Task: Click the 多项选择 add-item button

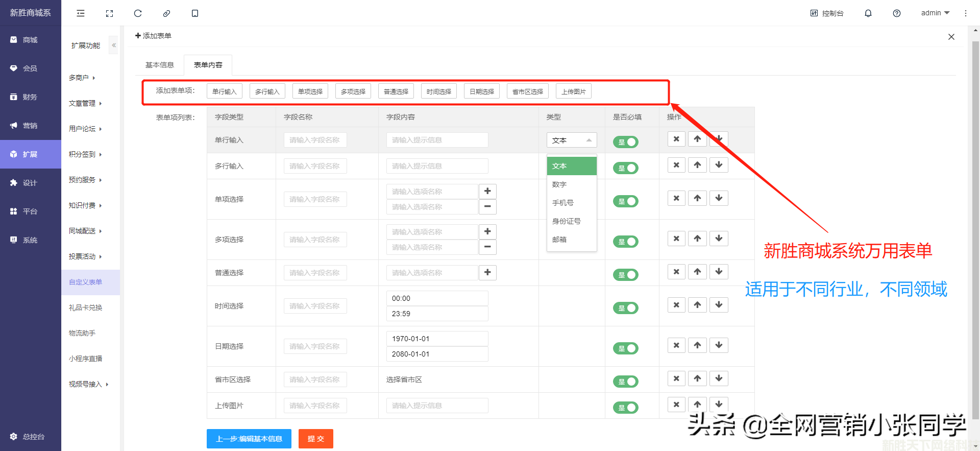Action: coord(353,91)
